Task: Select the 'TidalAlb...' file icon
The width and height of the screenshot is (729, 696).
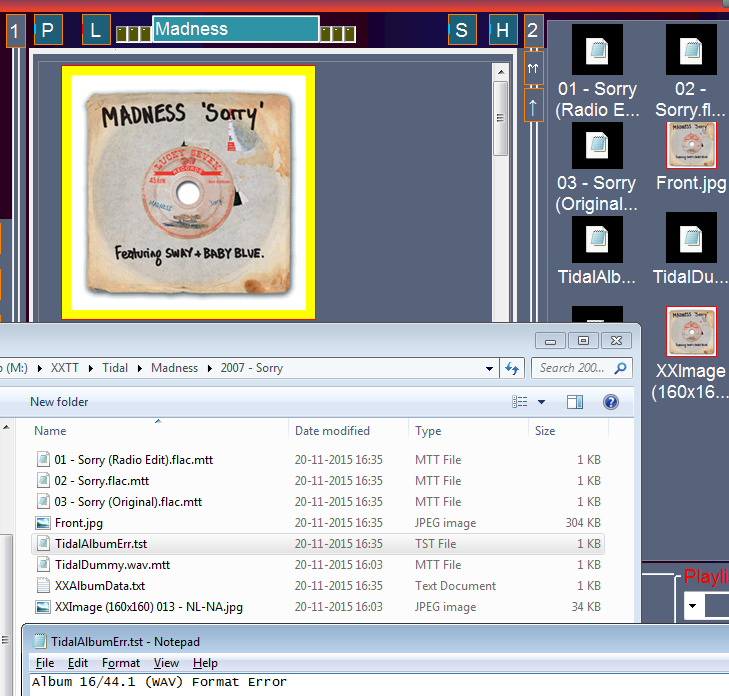Action: [597, 239]
